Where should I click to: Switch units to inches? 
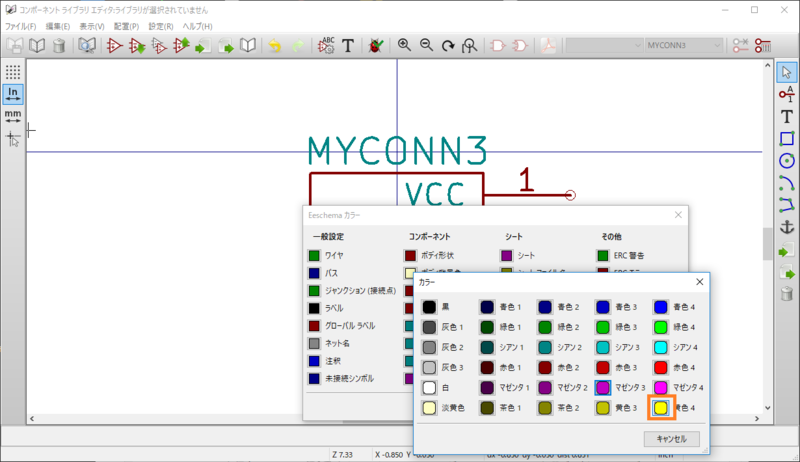13,94
